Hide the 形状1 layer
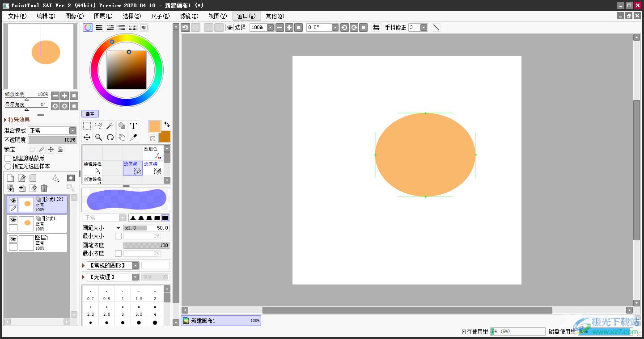Image resolution: width=644 pixels, height=339 pixels. tap(13, 220)
